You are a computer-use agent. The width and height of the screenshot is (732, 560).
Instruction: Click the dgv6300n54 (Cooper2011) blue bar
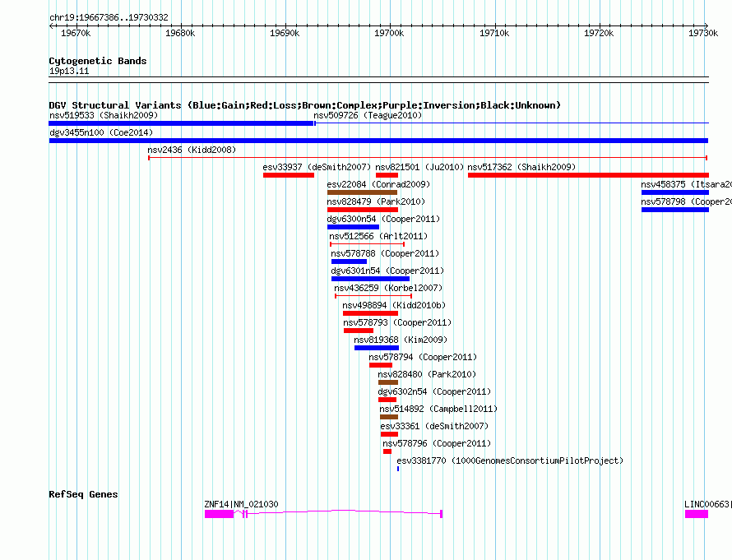[x=354, y=227]
